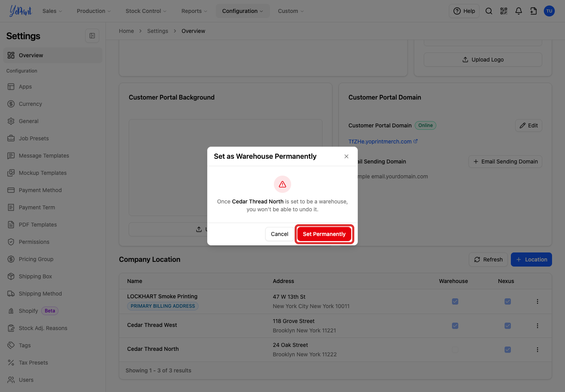Image resolution: width=565 pixels, height=392 pixels.
Task: Click the Shipping Method truck icon
Action: [x=11, y=294]
